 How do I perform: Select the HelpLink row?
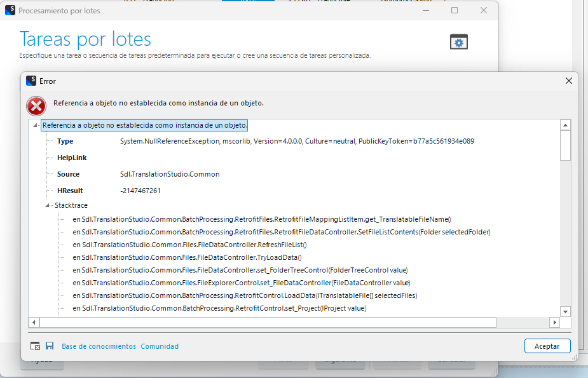72,158
